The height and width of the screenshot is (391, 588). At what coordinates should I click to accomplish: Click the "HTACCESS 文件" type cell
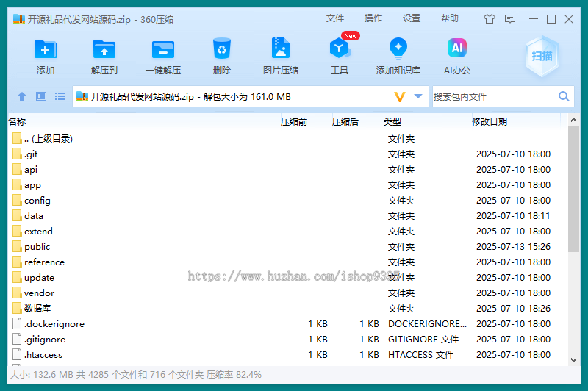click(420, 354)
